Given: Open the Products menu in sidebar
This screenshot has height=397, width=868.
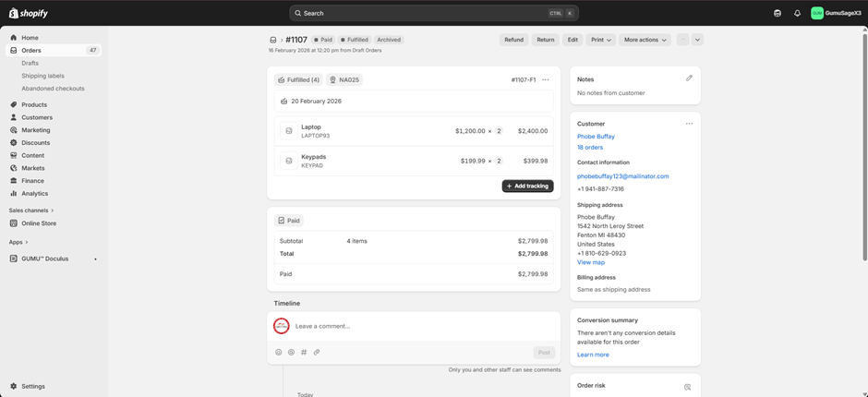Looking at the screenshot, I should [x=34, y=104].
